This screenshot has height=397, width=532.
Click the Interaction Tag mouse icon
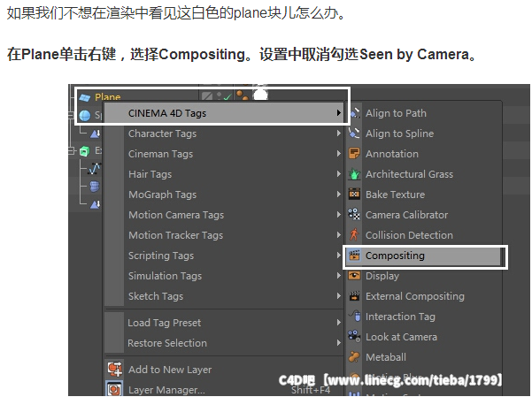[355, 316]
